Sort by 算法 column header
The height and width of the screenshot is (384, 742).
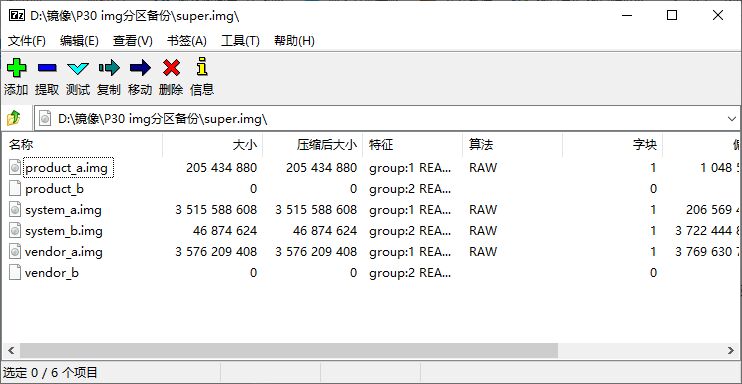[x=512, y=145]
